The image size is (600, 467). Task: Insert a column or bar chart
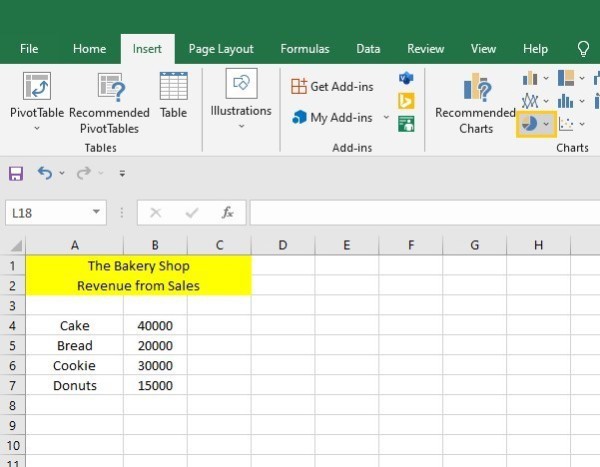point(530,78)
